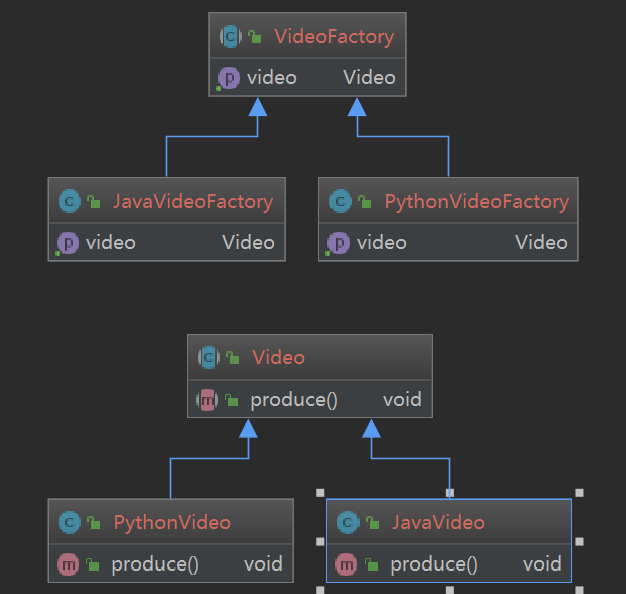Click the video property name in JavaVideoFactory

(111, 242)
